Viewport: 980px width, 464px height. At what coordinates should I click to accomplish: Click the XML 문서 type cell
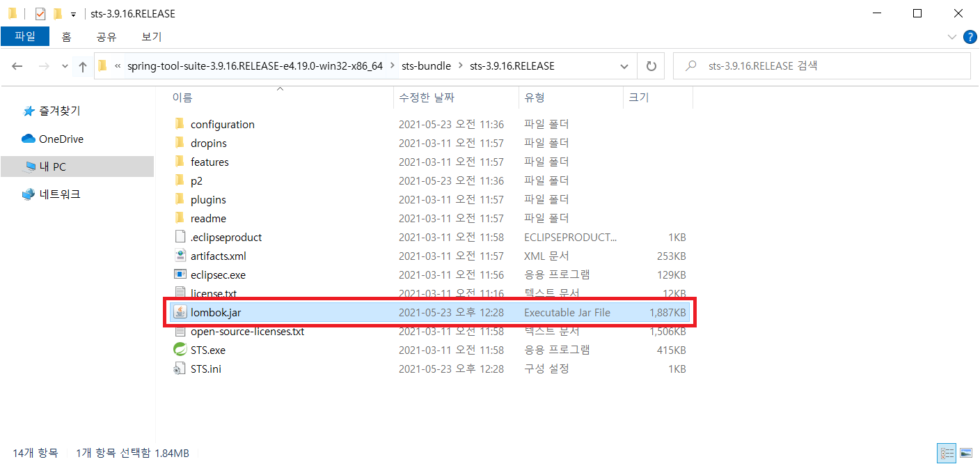[546, 256]
